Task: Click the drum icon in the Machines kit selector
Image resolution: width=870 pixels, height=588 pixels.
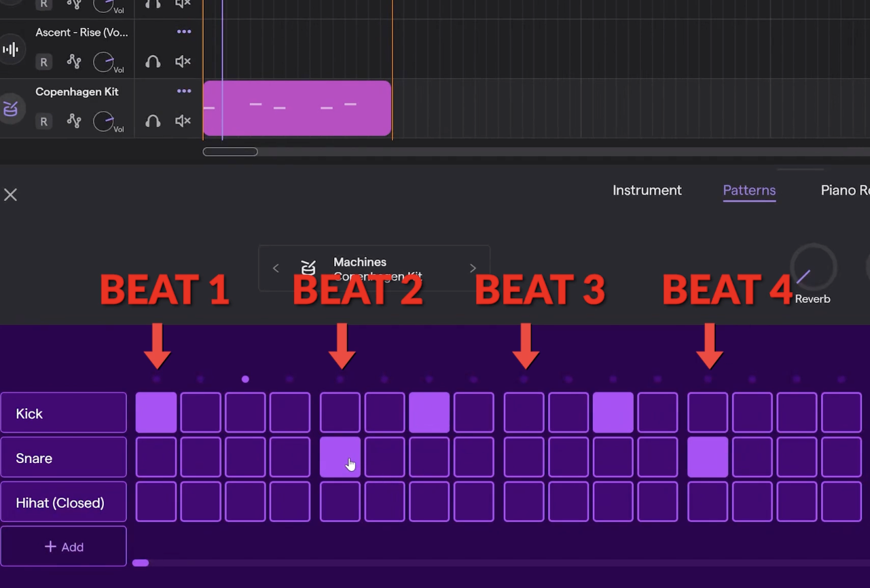Action: click(x=308, y=268)
